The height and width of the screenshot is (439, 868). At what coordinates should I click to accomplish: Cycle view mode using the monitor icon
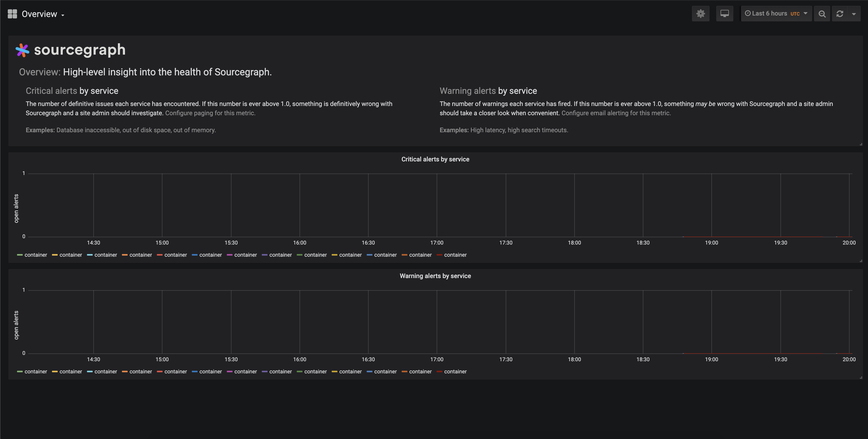(725, 13)
